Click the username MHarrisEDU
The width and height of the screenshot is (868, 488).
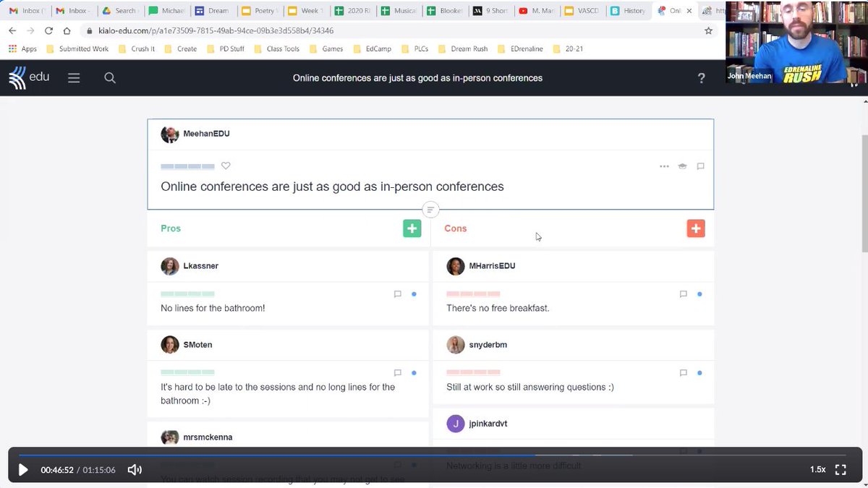(492, 266)
